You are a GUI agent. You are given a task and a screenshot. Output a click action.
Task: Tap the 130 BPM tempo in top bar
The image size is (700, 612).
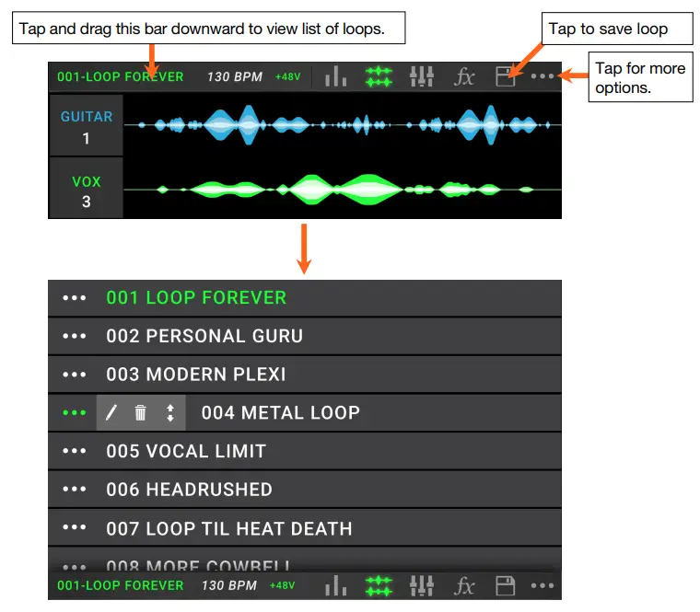pyautogui.click(x=235, y=76)
